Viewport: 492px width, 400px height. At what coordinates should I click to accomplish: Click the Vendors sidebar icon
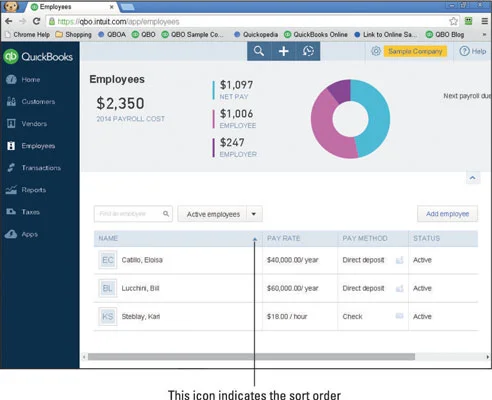11,124
